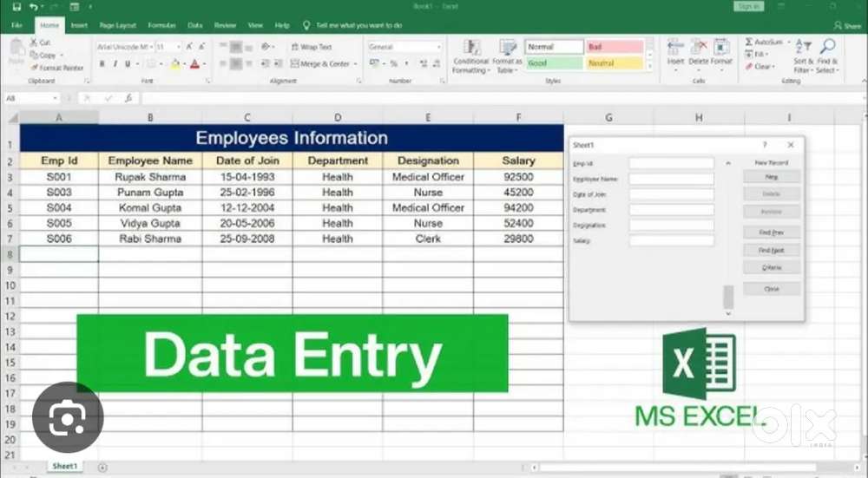This screenshot has height=478, width=868.
Task: Click the AutoSum sigma icon
Action: 749,42
